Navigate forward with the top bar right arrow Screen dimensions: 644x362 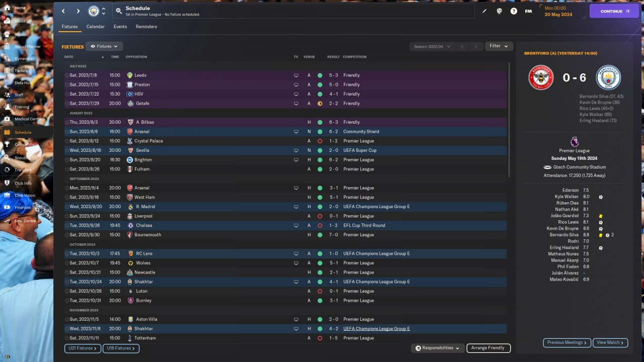[x=78, y=11]
